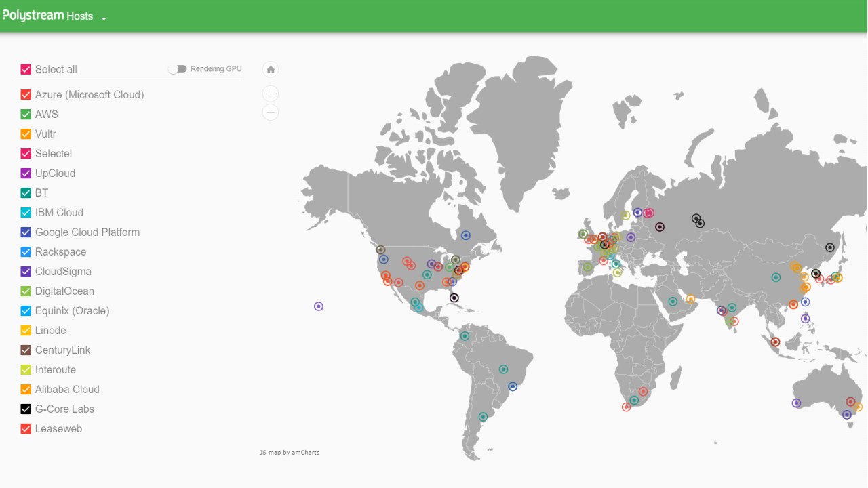The image size is (868, 488).
Task: Select the purple host marker in the Pacific near Hawaii
Action: pos(319,306)
